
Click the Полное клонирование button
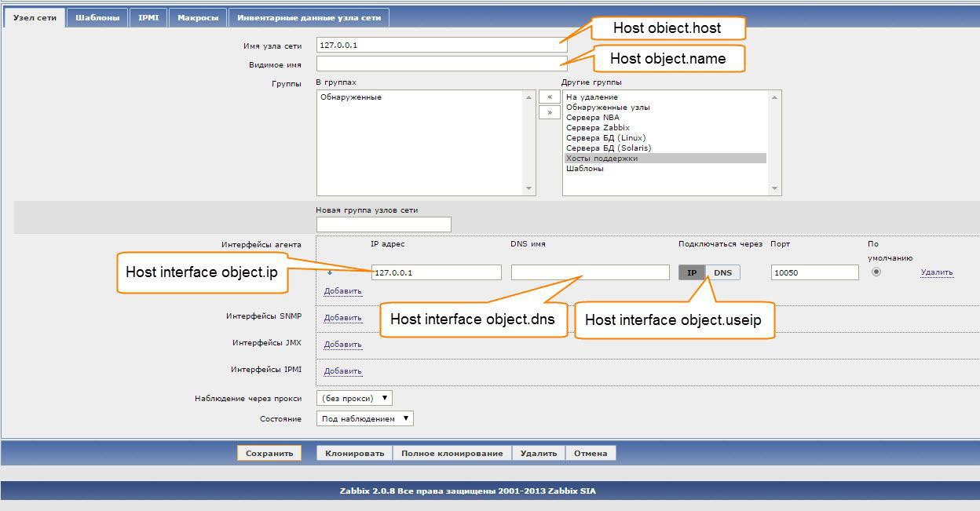click(452, 453)
